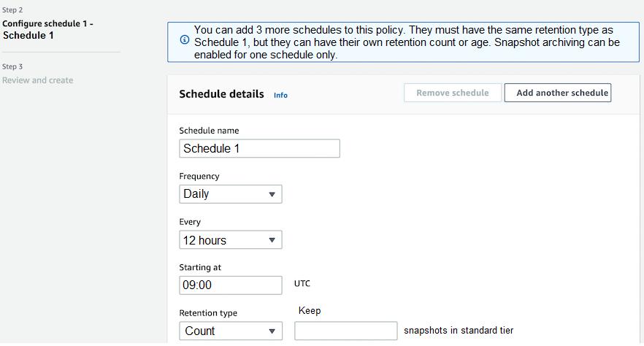The width and height of the screenshot is (644, 346).
Task: Click the Schedule name label
Action: (209, 131)
